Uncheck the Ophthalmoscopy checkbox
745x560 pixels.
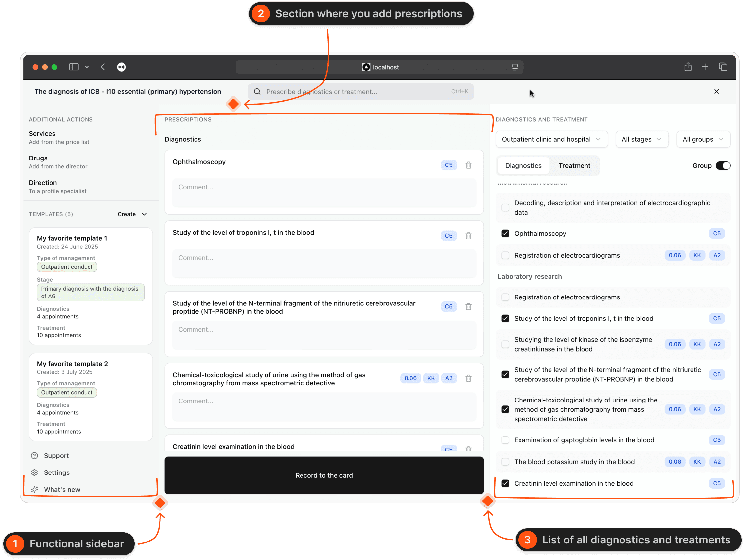pyautogui.click(x=505, y=233)
